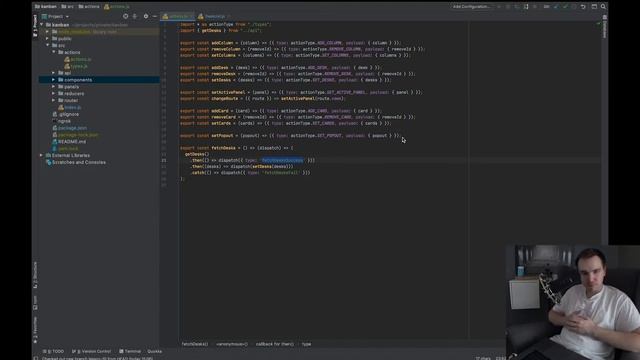Open Search Everywhere magnifier icon
Viewport: 640px width, 360px height.
tap(603, 7)
